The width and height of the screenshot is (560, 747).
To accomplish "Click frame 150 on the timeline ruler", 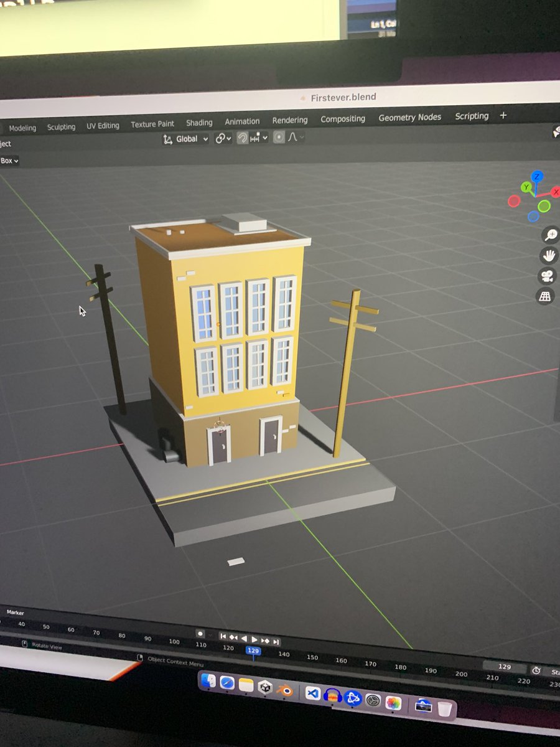I will pos(312,657).
